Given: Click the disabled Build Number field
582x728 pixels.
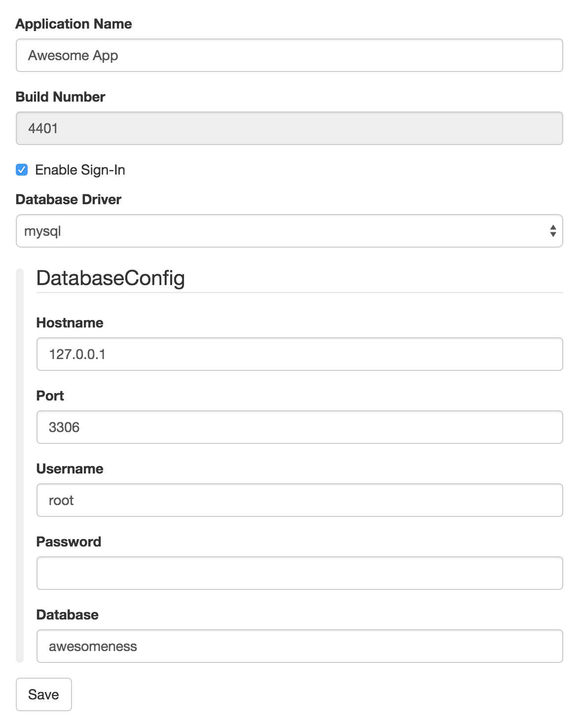Looking at the screenshot, I should point(290,128).
